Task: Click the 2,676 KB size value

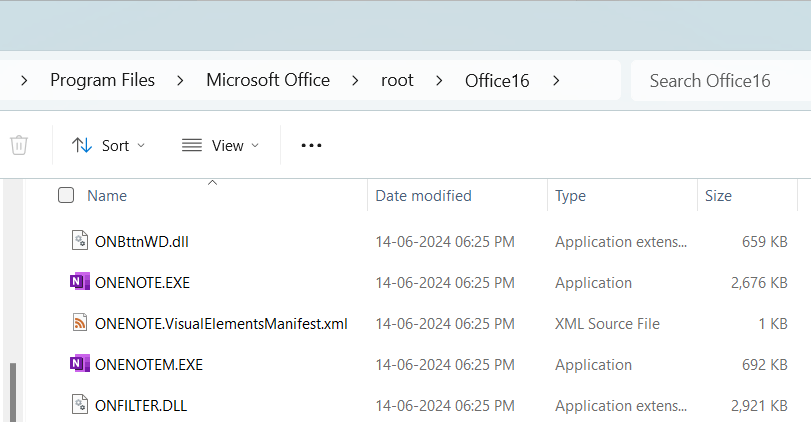Action: pyautogui.click(x=759, y=283)
